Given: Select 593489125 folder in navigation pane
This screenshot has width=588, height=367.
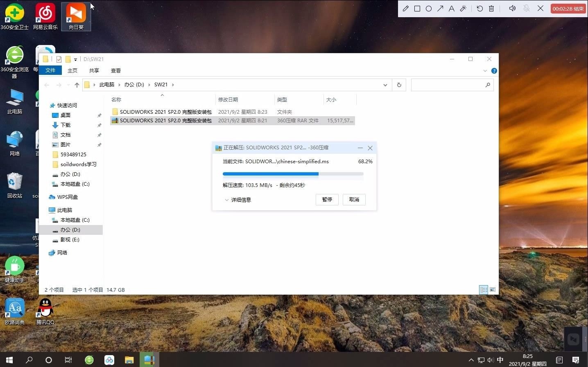Looking at the screenshot, I should tap(73, 154).
